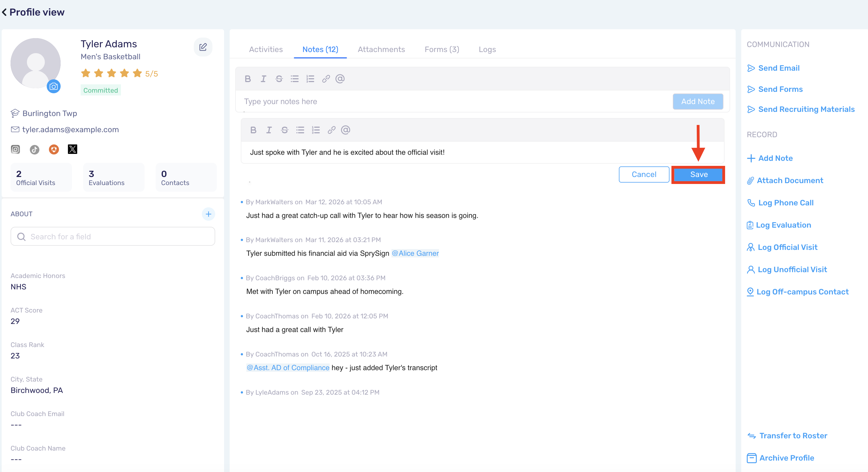
Task: Insert numbered list in edited note toolbar
Action: coord(316,130)
